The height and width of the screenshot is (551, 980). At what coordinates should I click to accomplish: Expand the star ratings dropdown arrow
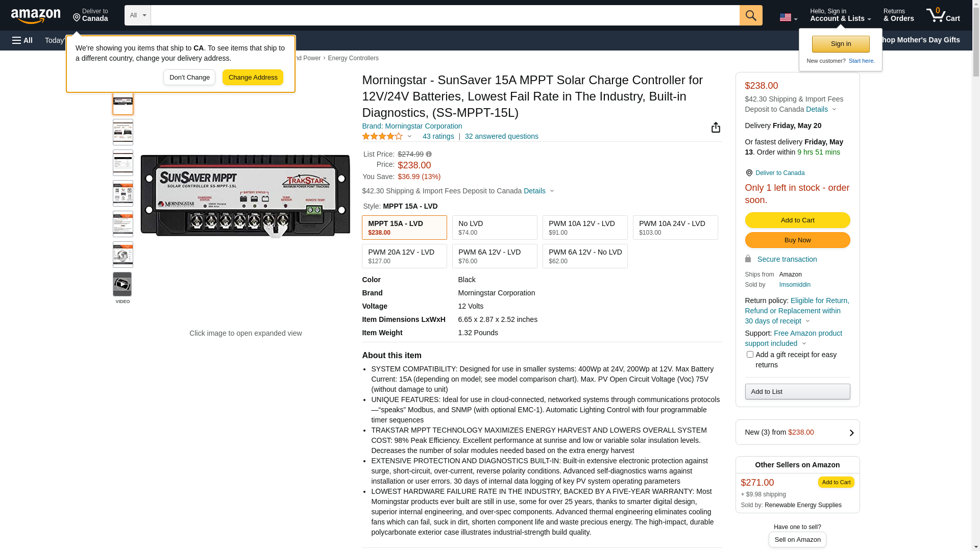click(409, 136)
